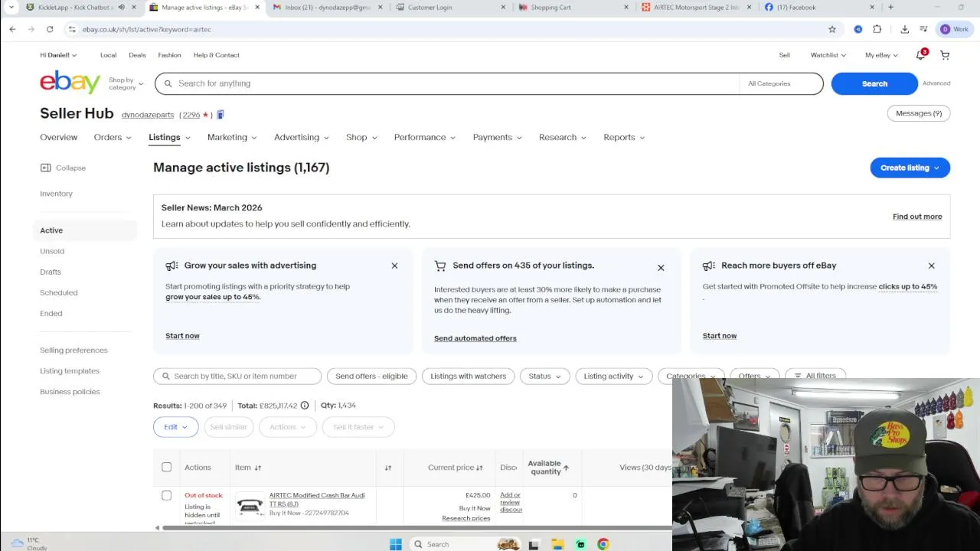Open File Explorer in taskbar
Image resolution: width=980 pixels, height=551 pixels.
[x=557, y=544]
